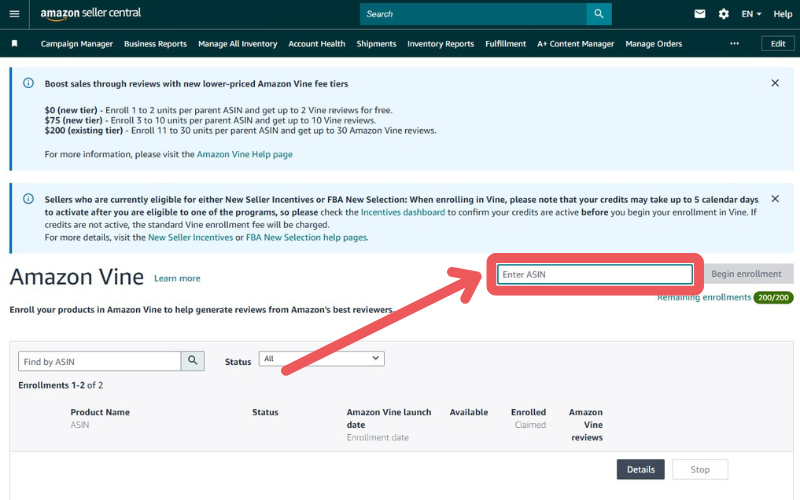Click the Enter ASIN input field

click(x=595, y=274)
